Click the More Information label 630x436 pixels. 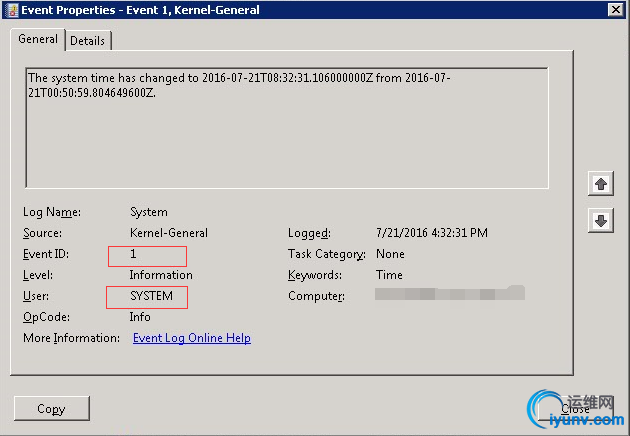point(72,338)
